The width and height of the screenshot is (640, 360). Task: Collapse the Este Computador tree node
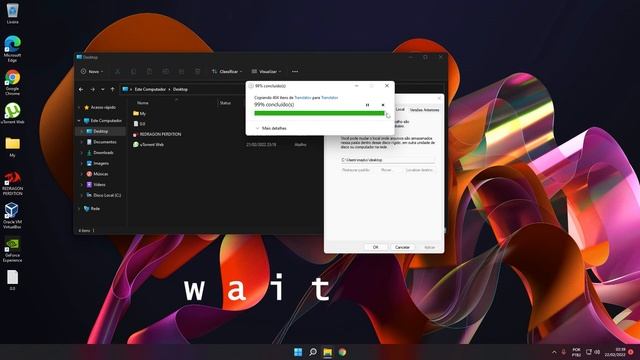(x=79, y=121)
